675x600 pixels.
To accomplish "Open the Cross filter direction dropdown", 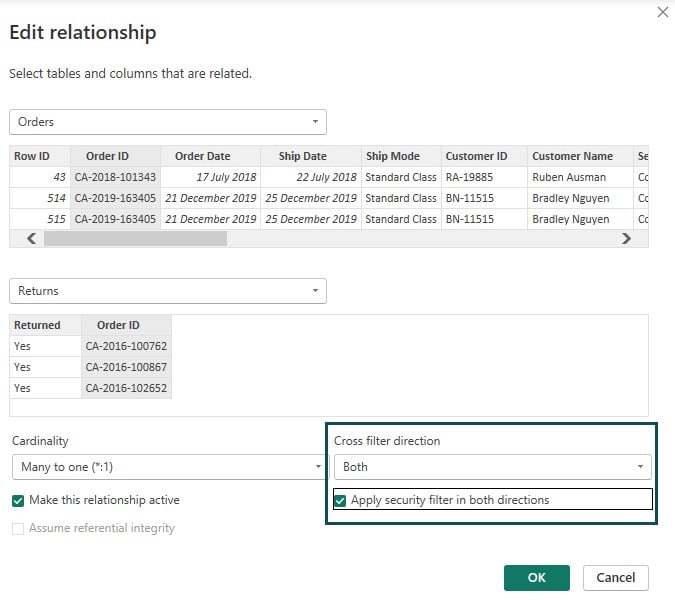I will (x=492, y=467).
